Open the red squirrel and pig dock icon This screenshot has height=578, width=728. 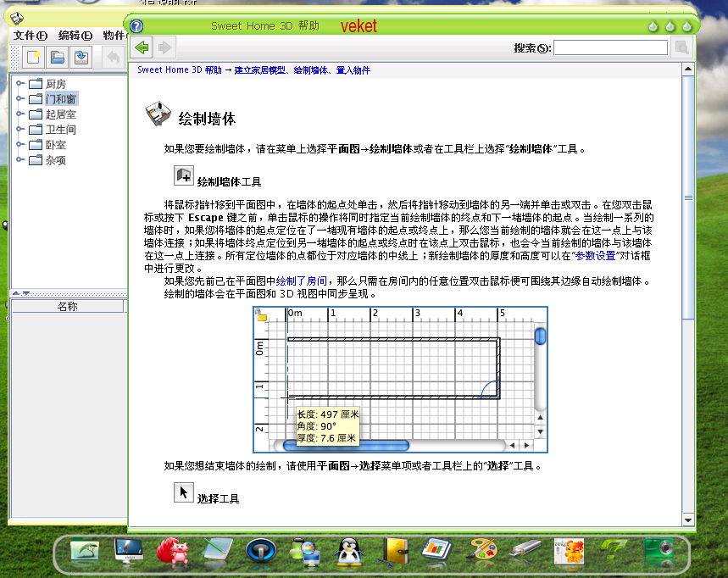coord(173,552)
